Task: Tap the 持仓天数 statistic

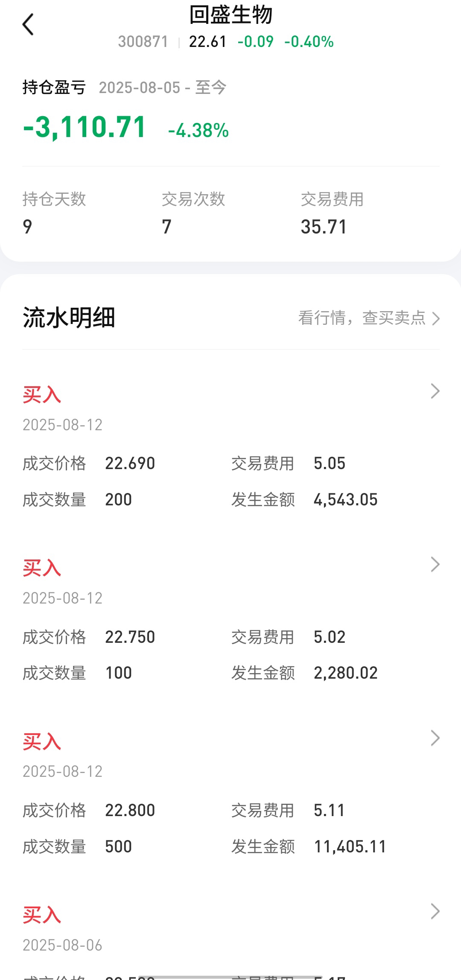Action: click(x=55, y=213)
